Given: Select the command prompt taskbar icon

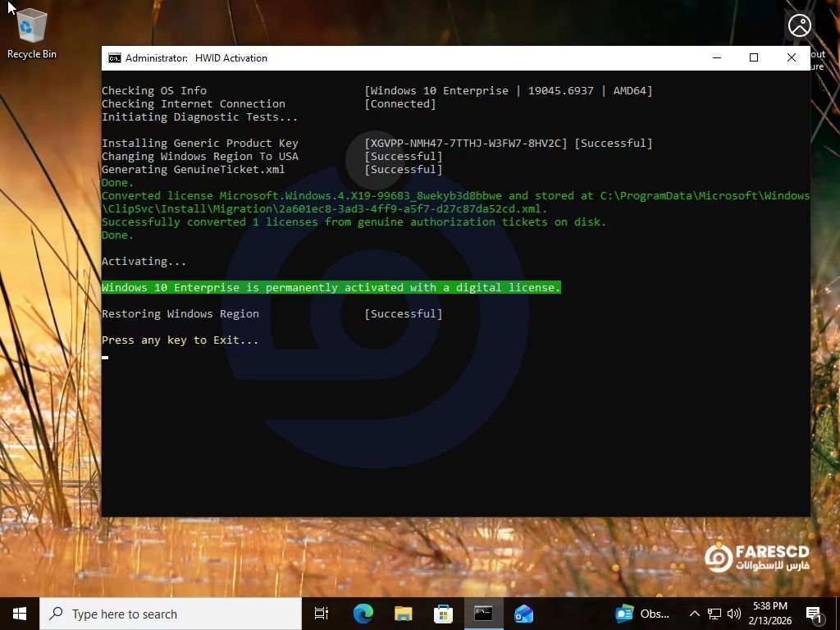Looking at the screenshot, I should [x=483, y=614].
